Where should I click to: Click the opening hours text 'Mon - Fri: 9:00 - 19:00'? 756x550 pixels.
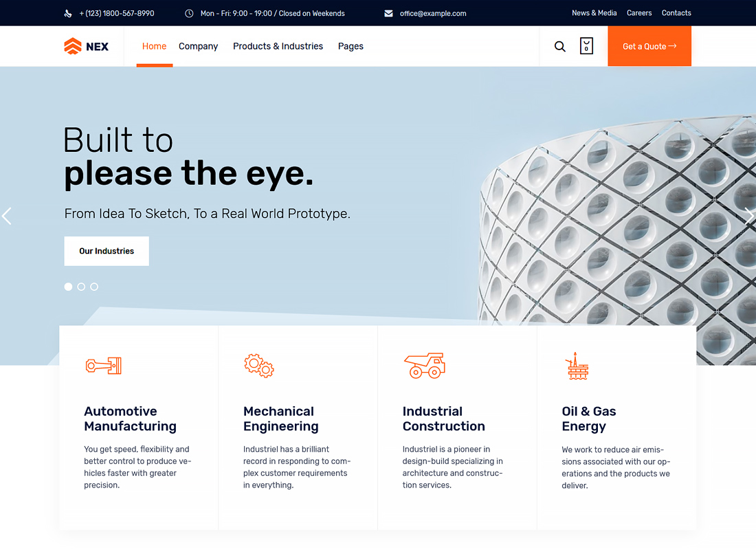click(x=236, y=14)
